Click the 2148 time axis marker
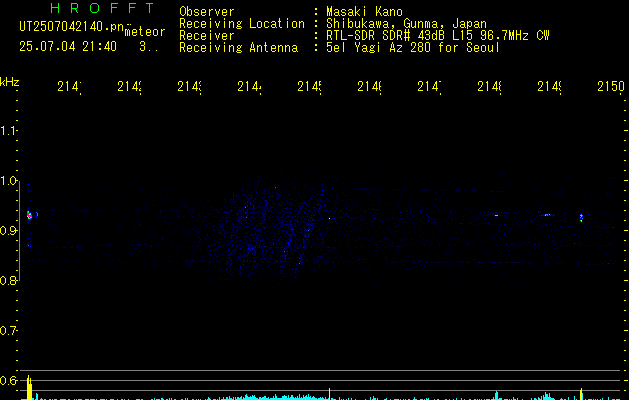This screenshot has height=400, width=629. (489, 86)
